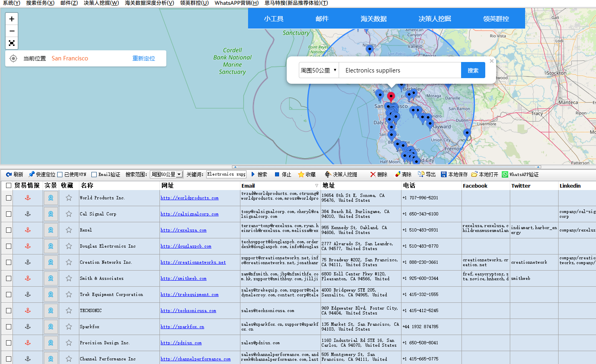Click the 关键词 keyword field in toolbar

tap(226, 174)
